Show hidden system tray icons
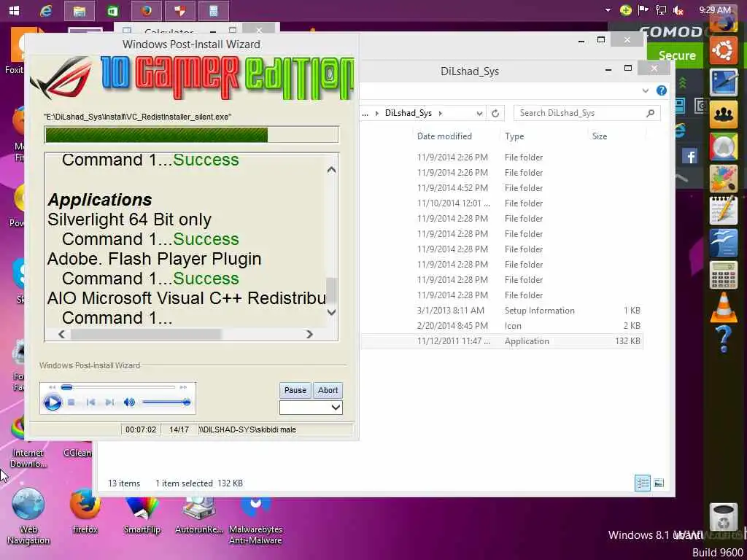747x560 pixels. [608, 10]
